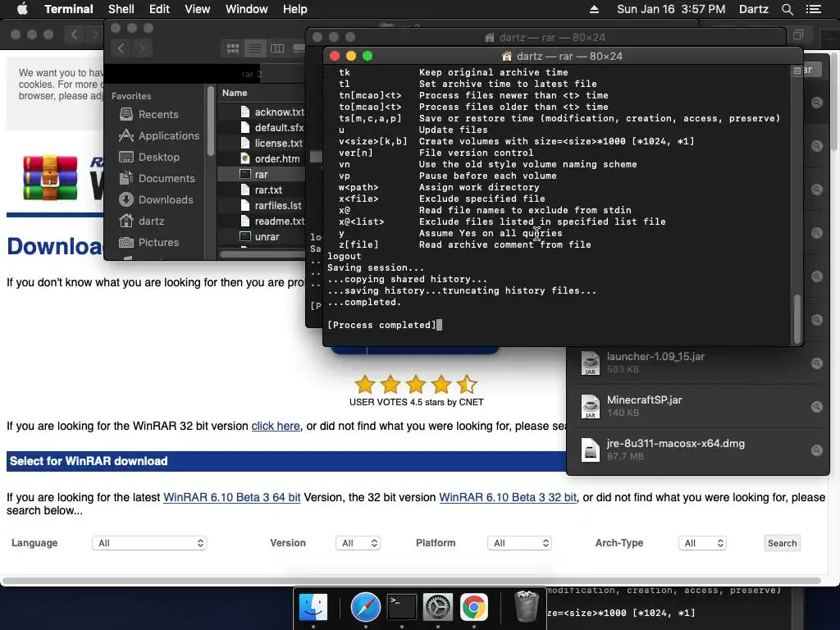Switch Finder to icon view

point(232,48)
